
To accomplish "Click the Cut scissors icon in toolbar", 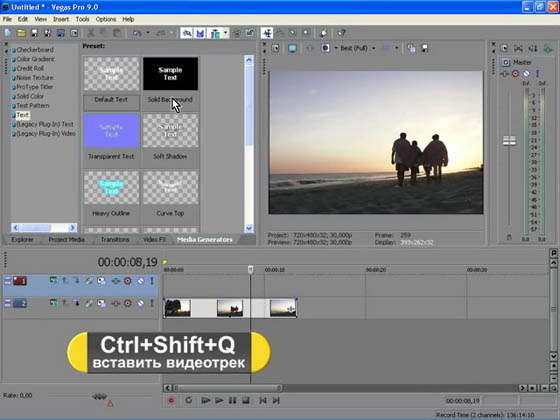I will (91, 33).
